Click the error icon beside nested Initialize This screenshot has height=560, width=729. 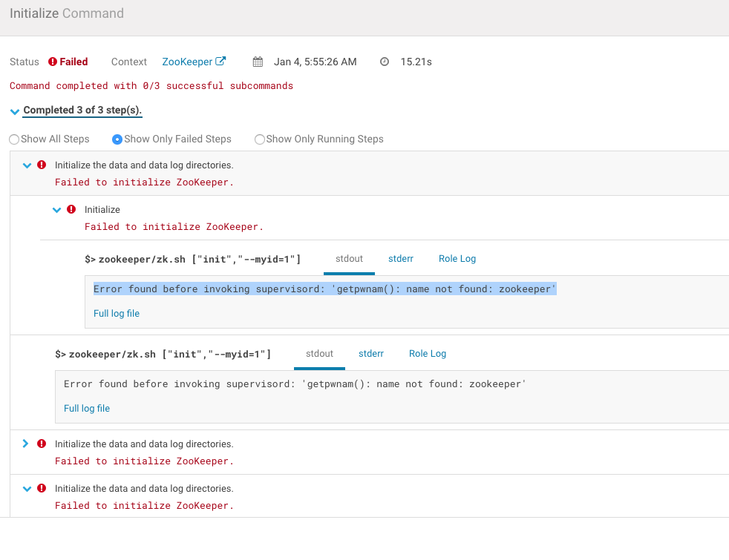71,209
